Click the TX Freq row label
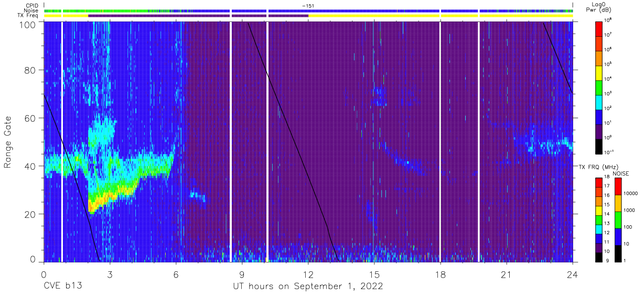 tap(28, 16)
